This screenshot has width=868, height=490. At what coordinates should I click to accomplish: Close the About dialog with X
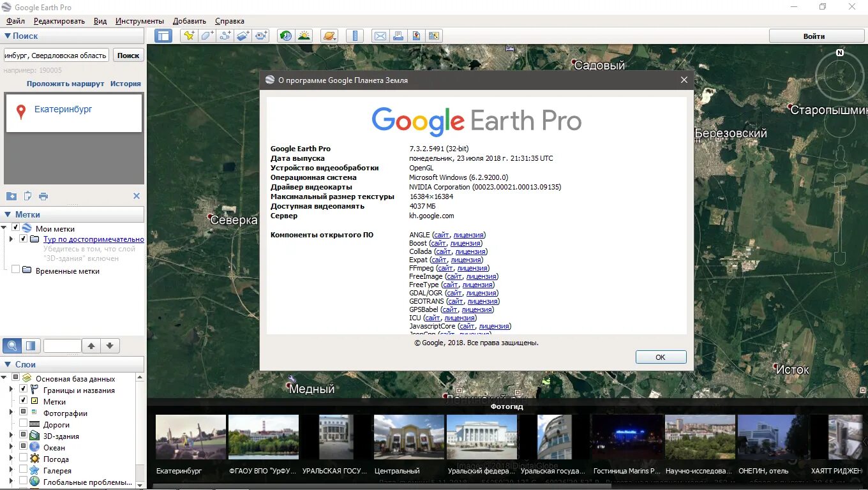[684, 80]
